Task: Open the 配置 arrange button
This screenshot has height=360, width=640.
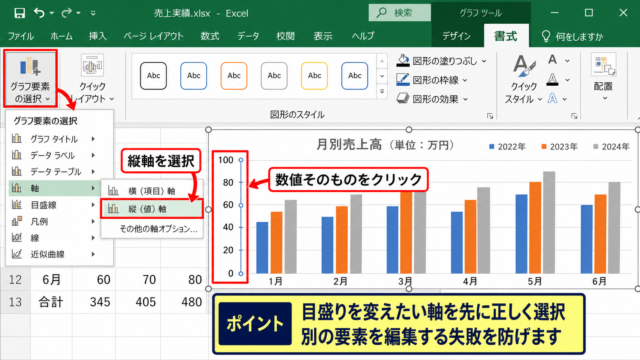Action: click(604, 78)
